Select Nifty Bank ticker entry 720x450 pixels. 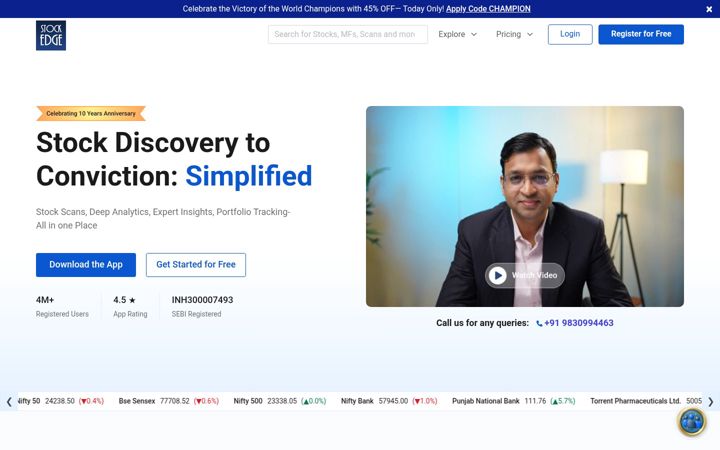[389, 401]
